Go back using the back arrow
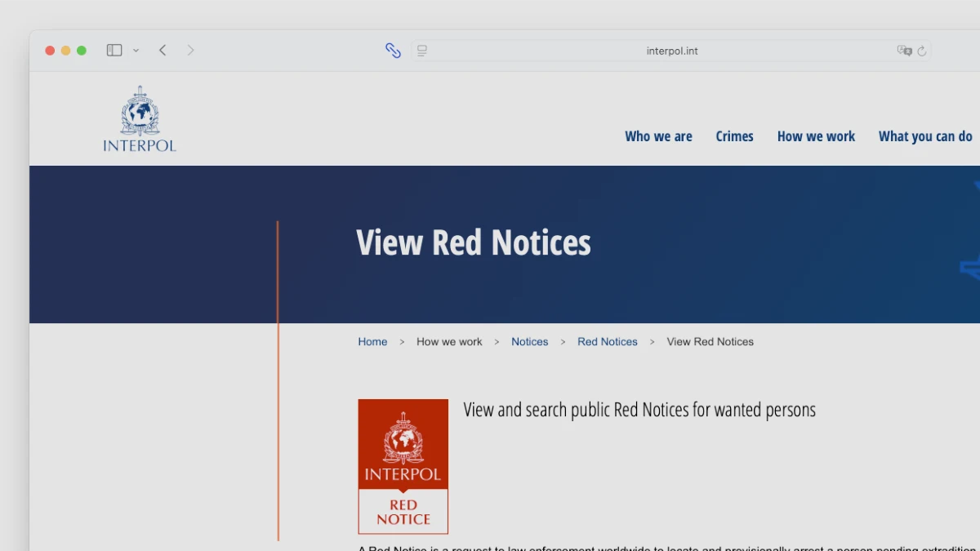The image size is (980, 551). click(163, 51)
